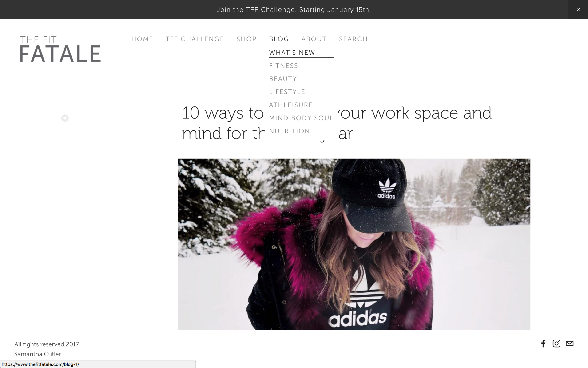Image resolution: width=588 pixels, height=368 pixels.
Task: Click the email envelope icon
Action: tap(569, 344)
